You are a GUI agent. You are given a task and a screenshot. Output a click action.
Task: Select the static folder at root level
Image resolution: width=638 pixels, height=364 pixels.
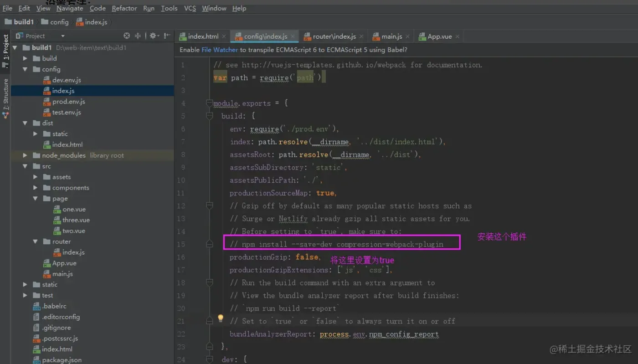[x=50, y=285]
